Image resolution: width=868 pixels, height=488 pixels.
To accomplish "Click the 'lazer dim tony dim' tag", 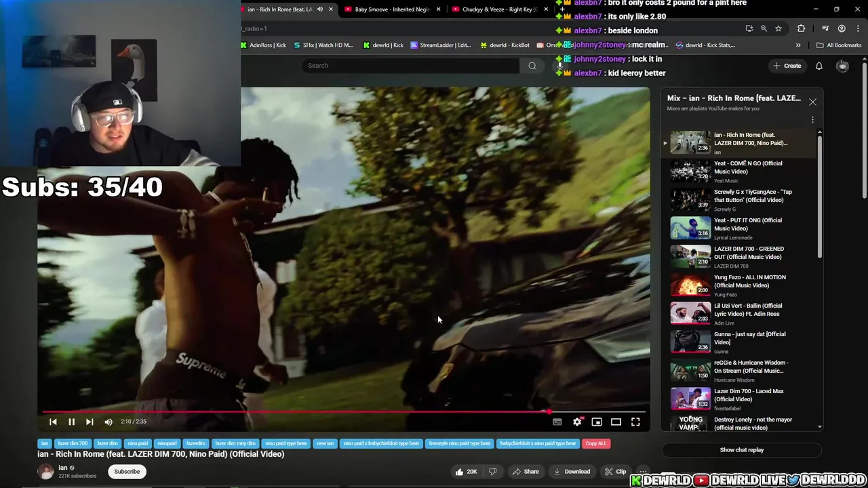I will 235,443.
